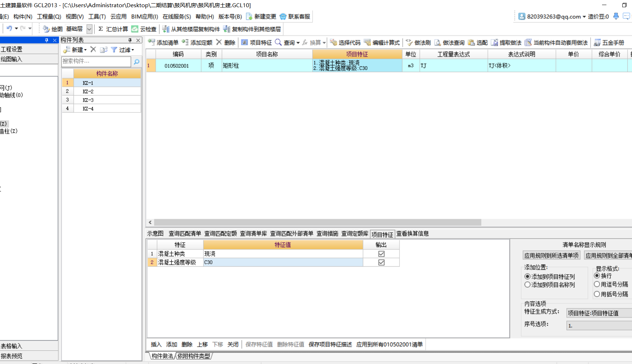The width and height of the screenshot is (632, 364).
Task: Switch to 查询定额库 tab
Action: tap(355, 234)
